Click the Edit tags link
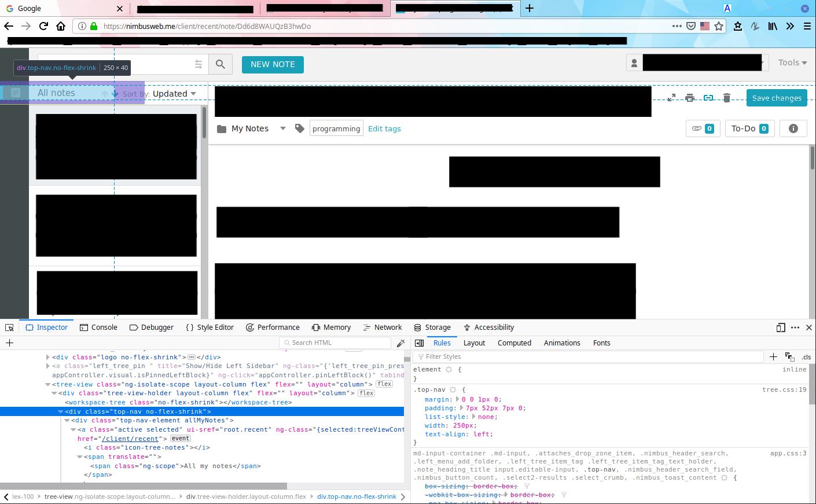 click(x=384, y=128)
